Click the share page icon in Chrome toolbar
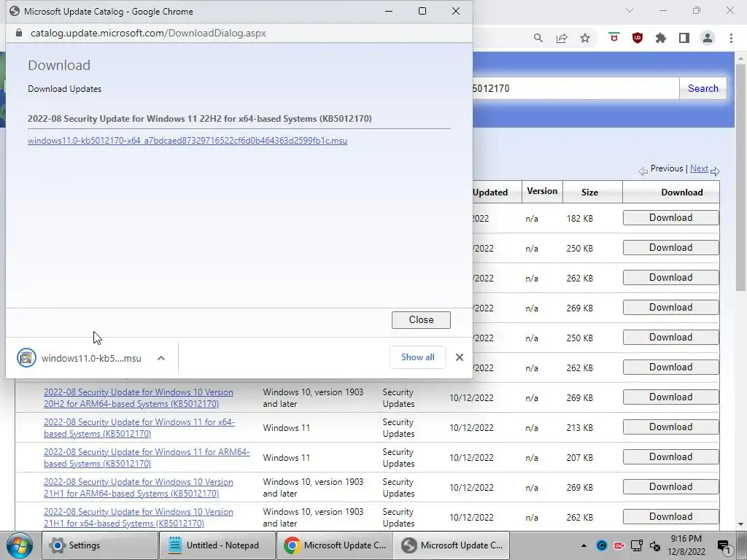 [x=562, y=38]
